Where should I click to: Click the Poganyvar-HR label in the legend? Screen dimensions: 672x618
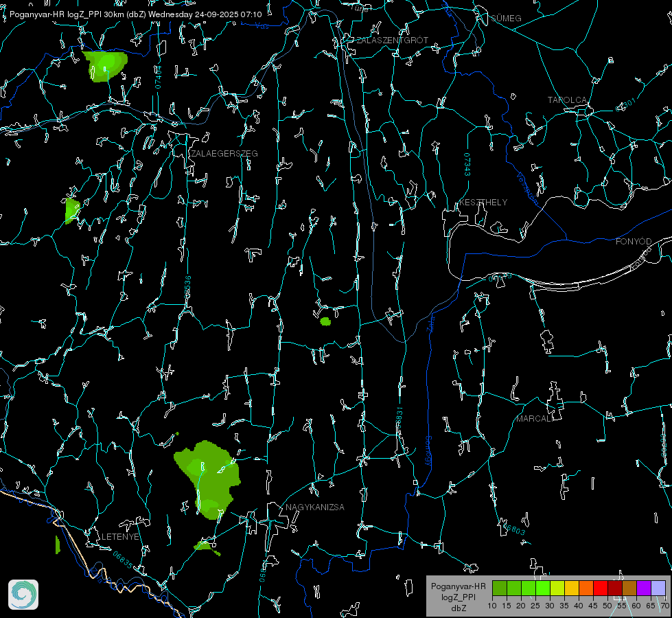[458, 586]
